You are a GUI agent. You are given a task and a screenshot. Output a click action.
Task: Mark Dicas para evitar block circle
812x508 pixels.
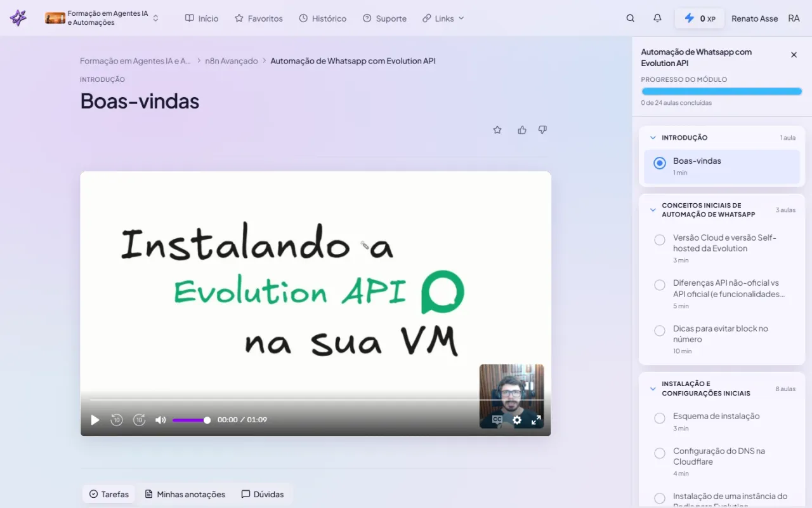pyautogui.click(x=660, y=330)
